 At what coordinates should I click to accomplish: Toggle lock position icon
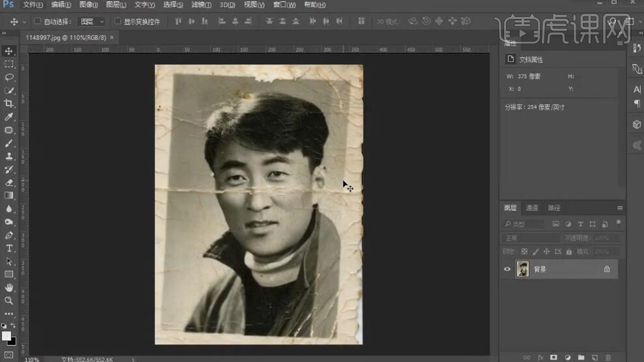(x=546, y=251)
